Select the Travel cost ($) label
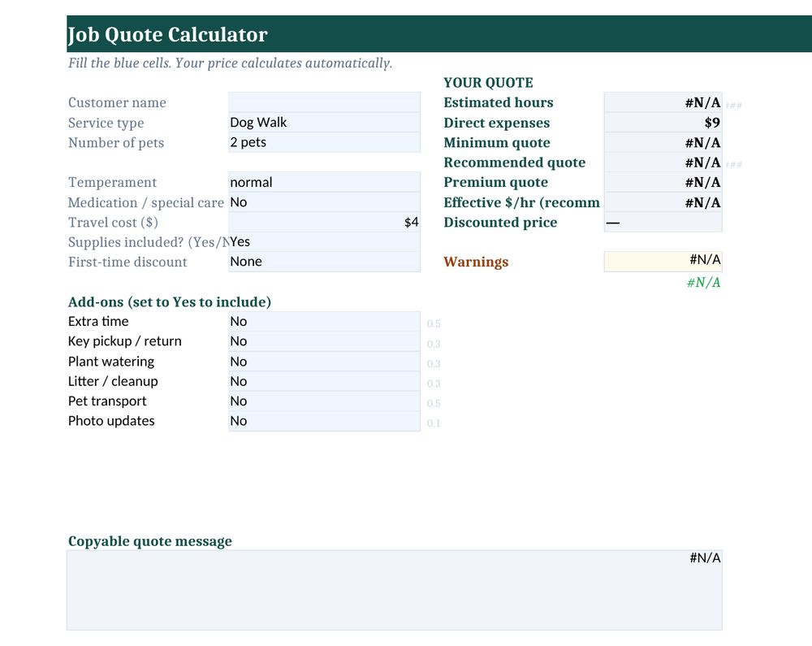This screenshot has height=646, width=812. pyautogui.click(x=113, y=223)
